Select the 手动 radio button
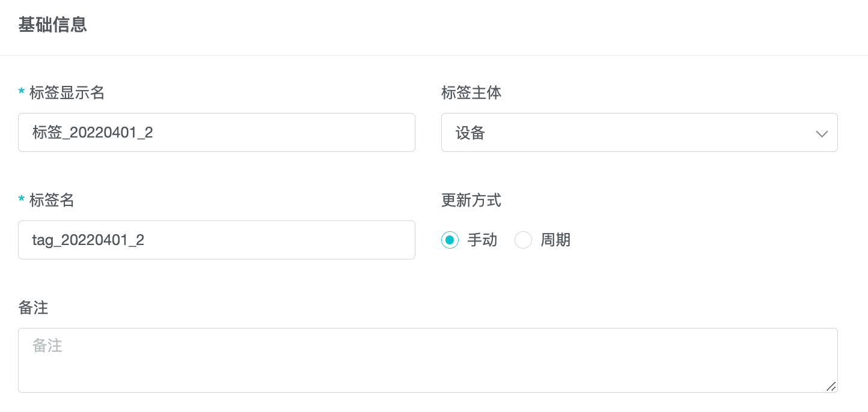This screenshot has height=412, width=868. (450, 240)
